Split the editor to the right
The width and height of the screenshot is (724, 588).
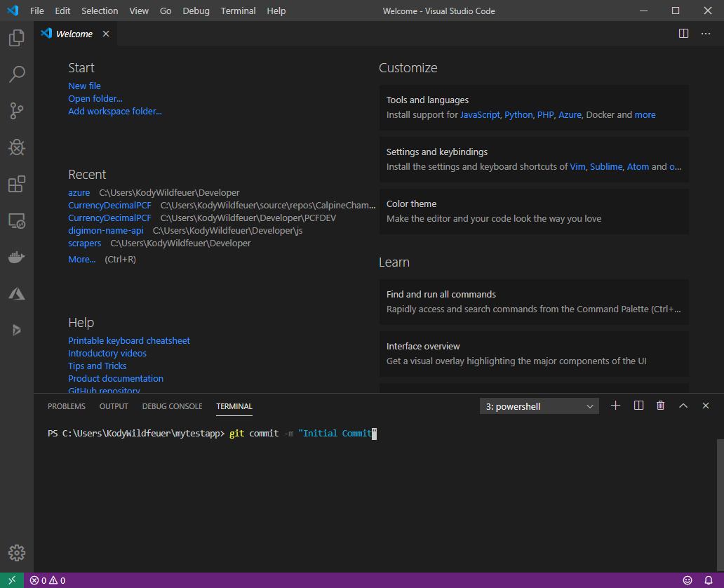[683, 34]
